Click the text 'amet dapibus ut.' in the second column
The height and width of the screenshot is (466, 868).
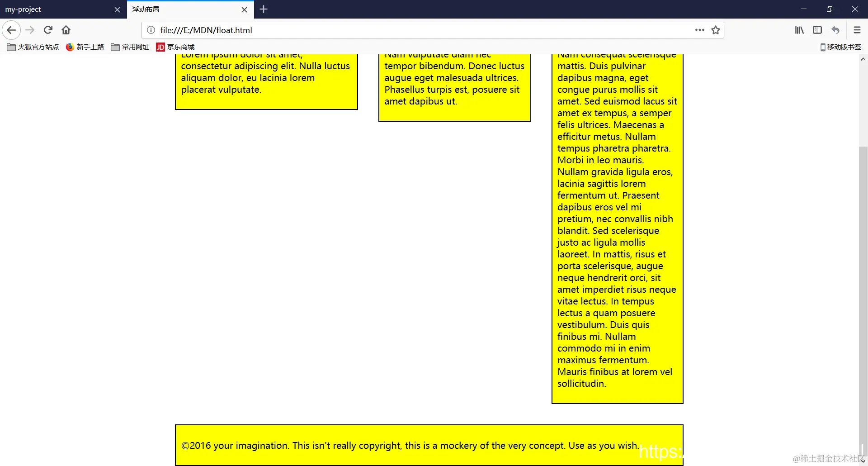421,101
